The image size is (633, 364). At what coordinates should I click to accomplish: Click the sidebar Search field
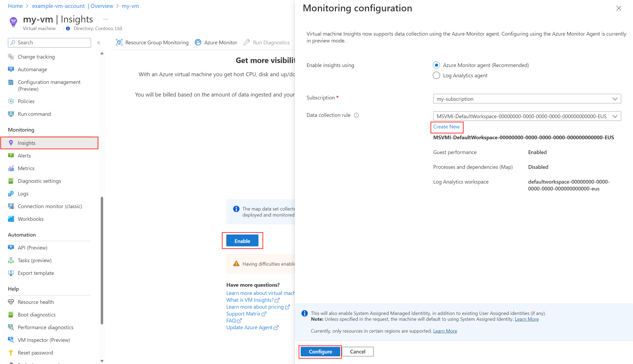point(49,43)
